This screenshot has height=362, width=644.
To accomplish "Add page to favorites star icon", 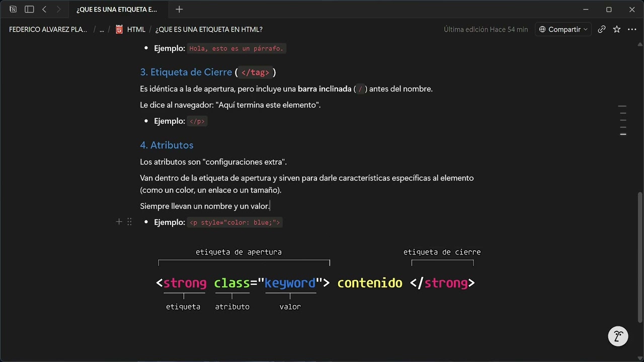I will 617,30.
